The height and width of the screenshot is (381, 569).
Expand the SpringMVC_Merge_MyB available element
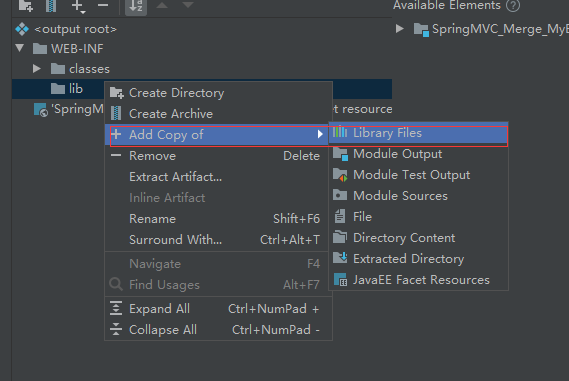(x=400, y=28)
